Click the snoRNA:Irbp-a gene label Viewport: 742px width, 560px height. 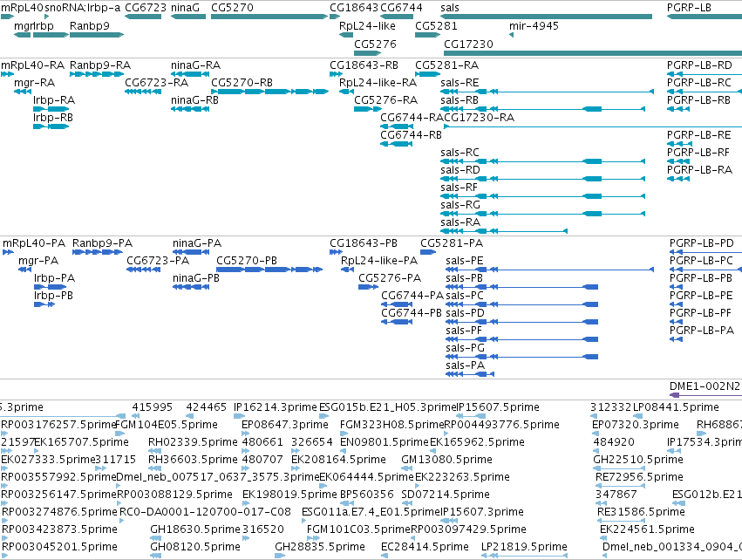tap(83, 8)
